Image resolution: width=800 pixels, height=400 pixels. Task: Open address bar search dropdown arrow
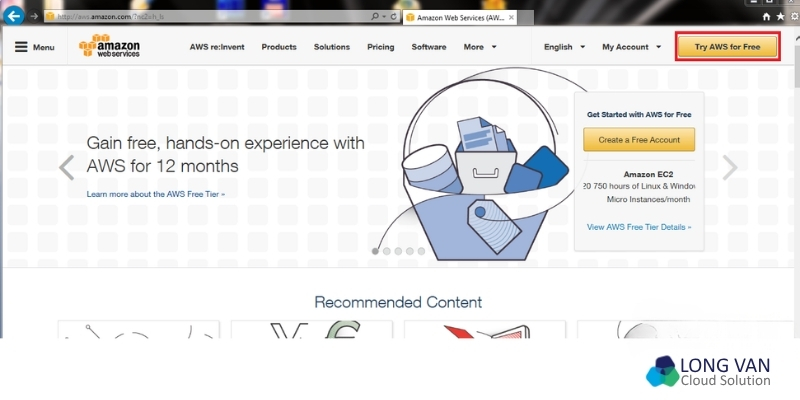point(384,17)
